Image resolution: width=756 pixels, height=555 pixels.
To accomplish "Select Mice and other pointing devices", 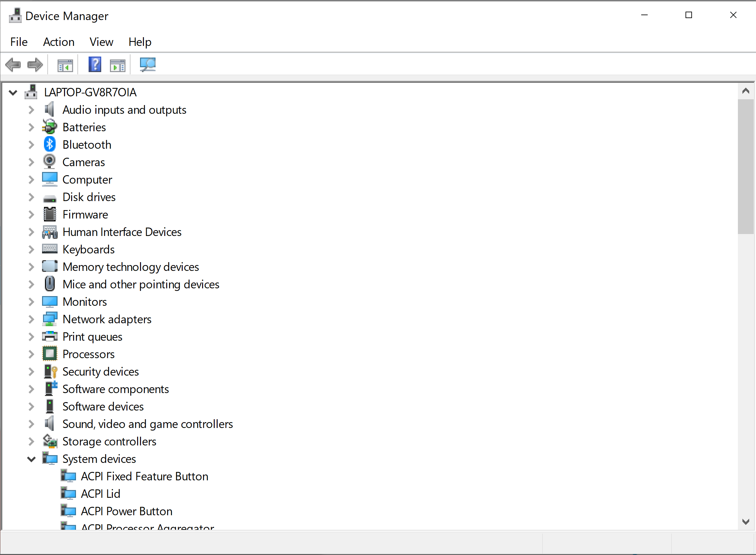I will click(141, 284).
